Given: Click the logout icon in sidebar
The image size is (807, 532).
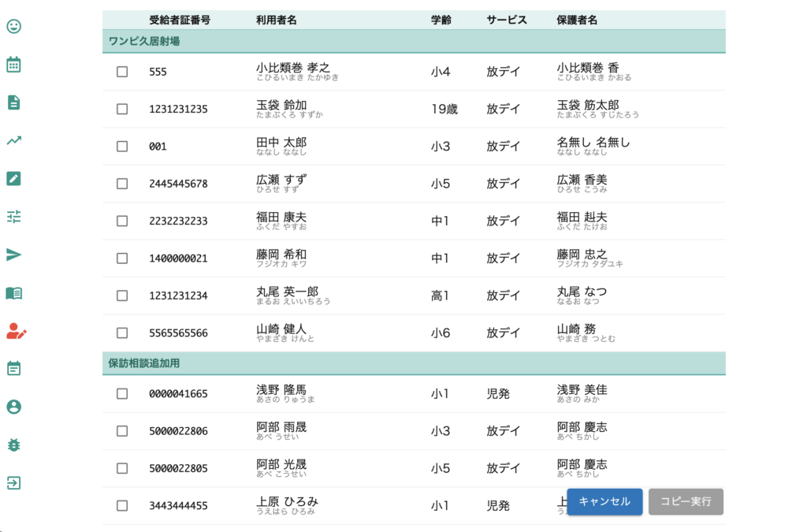Looking at the screenshot, I should [x=14, y=482].
